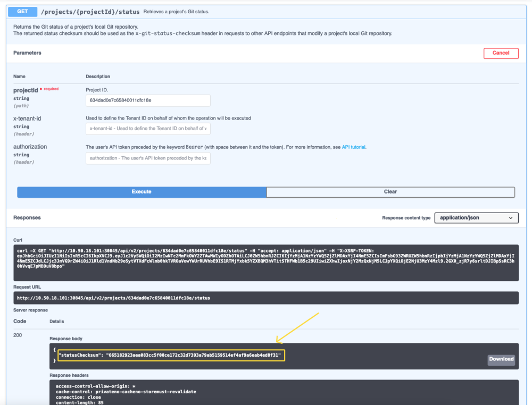Screen dimensions: 532x405
Task: Click the 200 response code
Action: [x=18, y=335]
